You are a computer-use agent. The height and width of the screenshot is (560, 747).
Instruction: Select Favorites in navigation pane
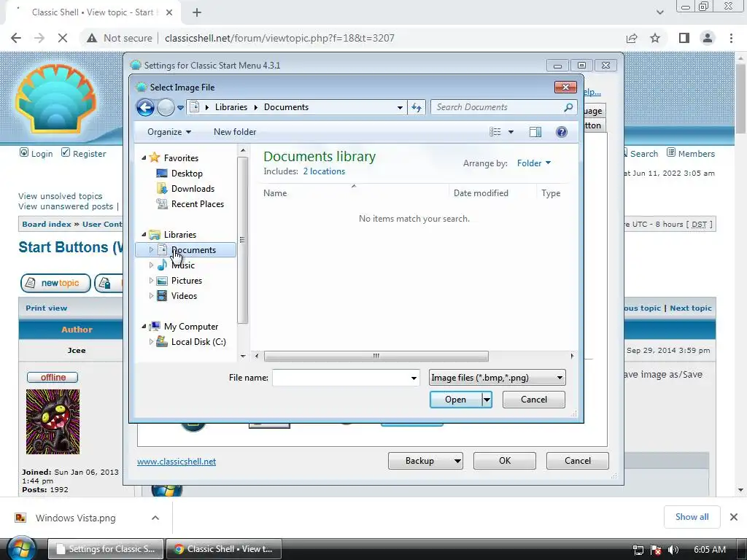coord(181,158)
